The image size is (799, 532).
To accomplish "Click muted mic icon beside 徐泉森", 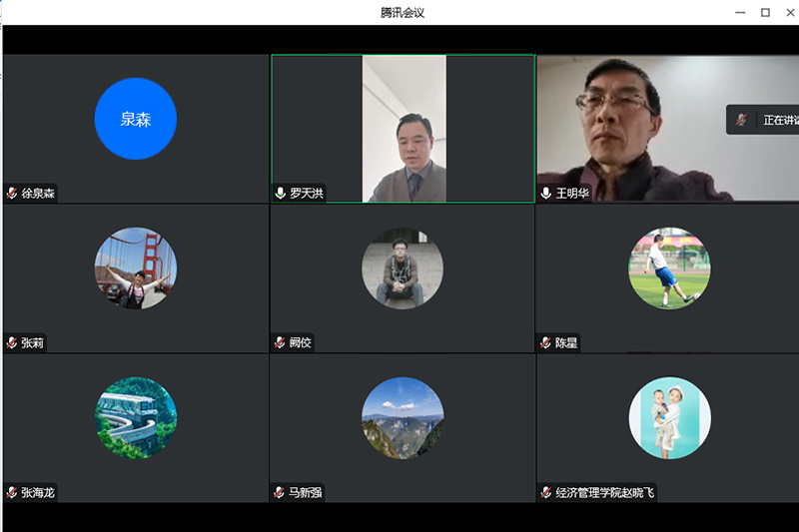I will click(x=12, y=194).
